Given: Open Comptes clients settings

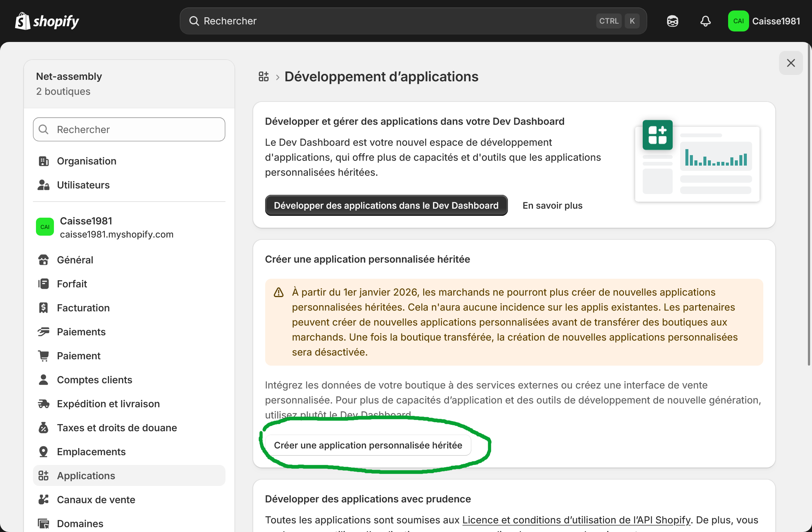Looking at the screenshot, I should coord(129,380).
